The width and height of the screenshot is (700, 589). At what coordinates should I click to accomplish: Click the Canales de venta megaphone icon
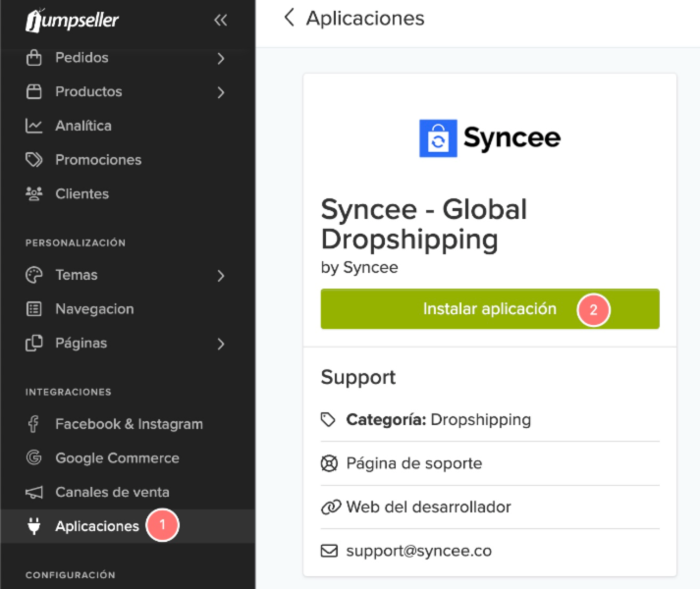pos(34,493)
